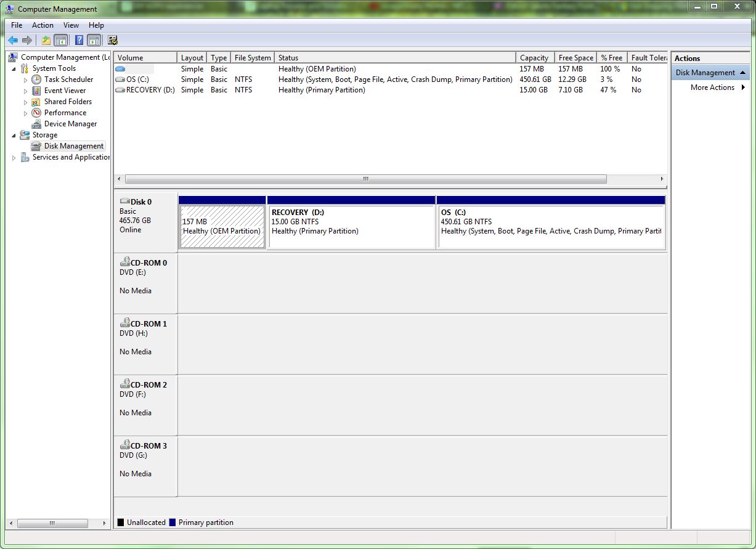Click the '47 %' free cell
756x549 pixels.
pyautogui.click(x=608, y=90)
